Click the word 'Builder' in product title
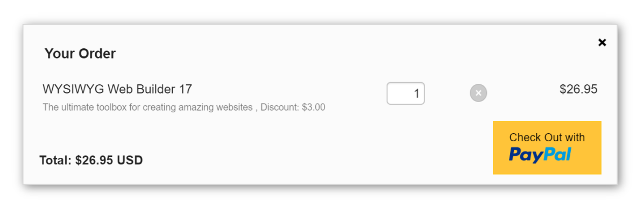This screenshot has height=210, width=644. coord(154,89)
